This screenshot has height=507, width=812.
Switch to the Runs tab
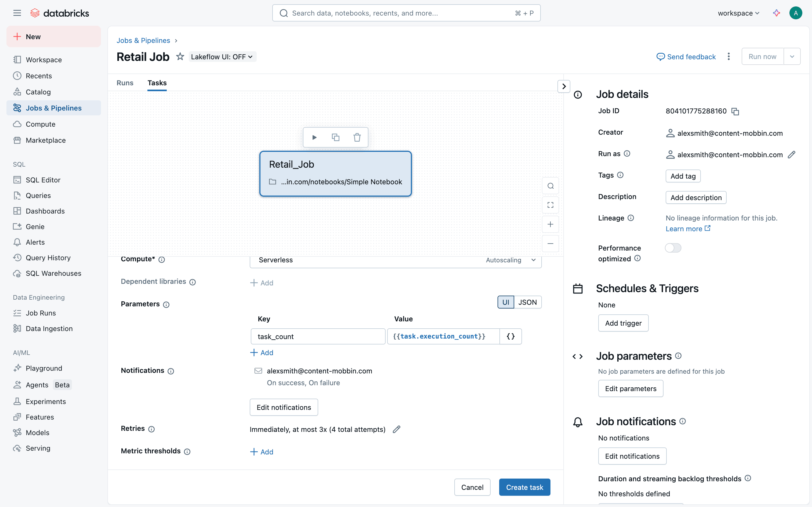pyautogui.click(x=125, y=83)
